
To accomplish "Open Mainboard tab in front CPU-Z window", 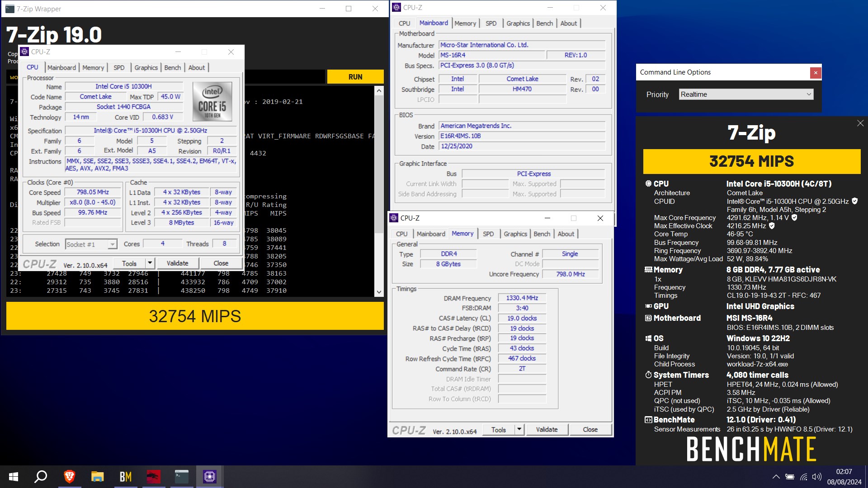I will 61,68.
